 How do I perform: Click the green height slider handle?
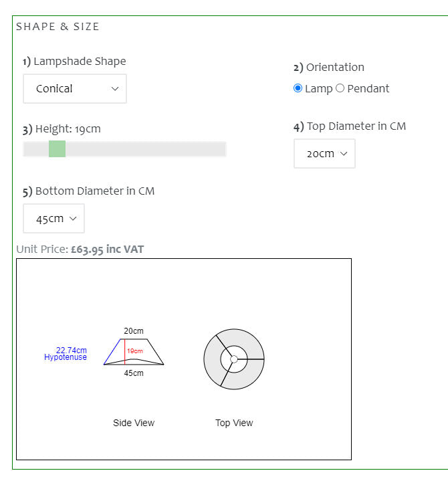[57, 149]
